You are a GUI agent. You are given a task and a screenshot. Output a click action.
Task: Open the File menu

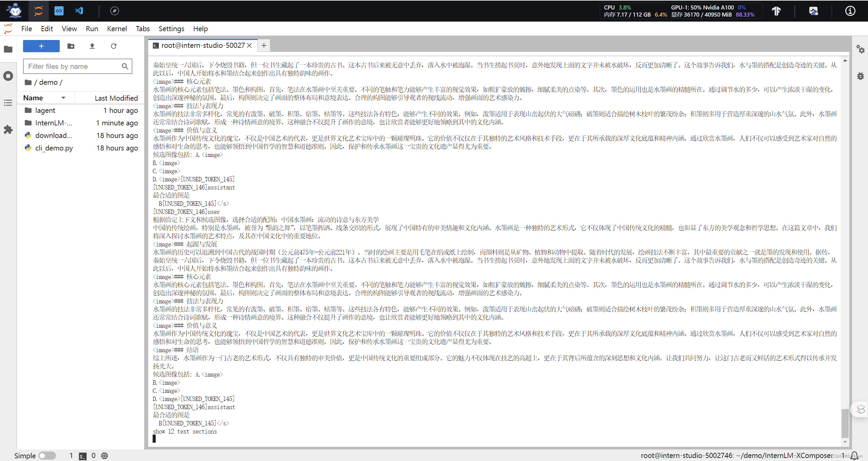tap(26, 29)
